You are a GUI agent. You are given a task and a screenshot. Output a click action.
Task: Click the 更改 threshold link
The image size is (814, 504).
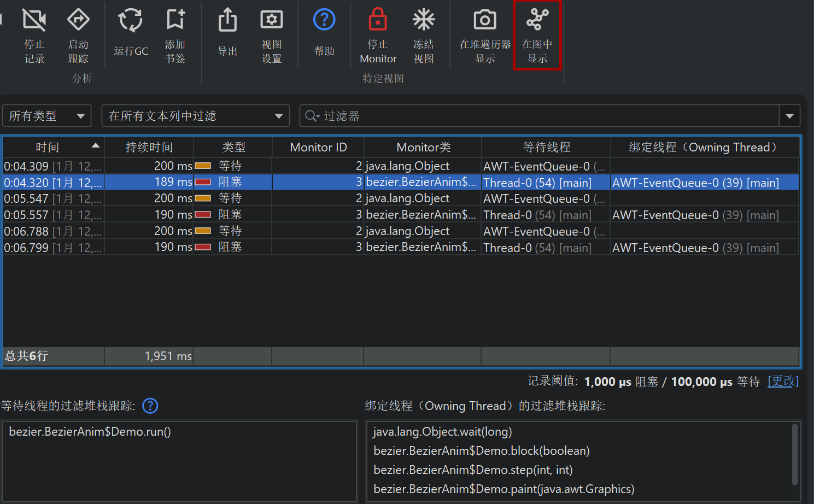[x=783, y=381]
